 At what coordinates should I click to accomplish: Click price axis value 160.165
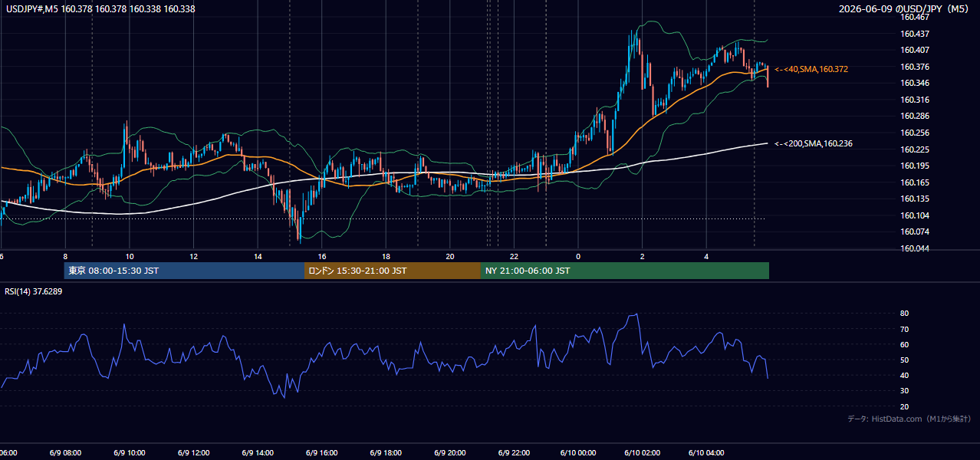pos(914,182)
